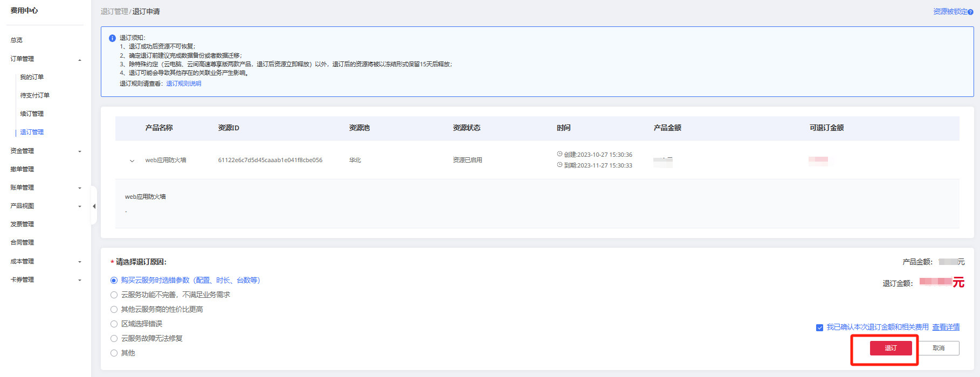Expand the 成本管理 sidebar menu
The image size is (980, 377).
(x=80, y=262)
